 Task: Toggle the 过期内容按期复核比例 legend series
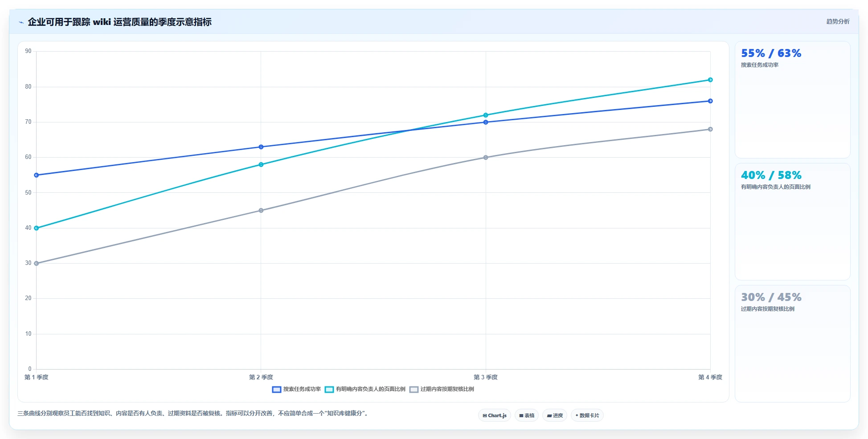click(442, 389)
